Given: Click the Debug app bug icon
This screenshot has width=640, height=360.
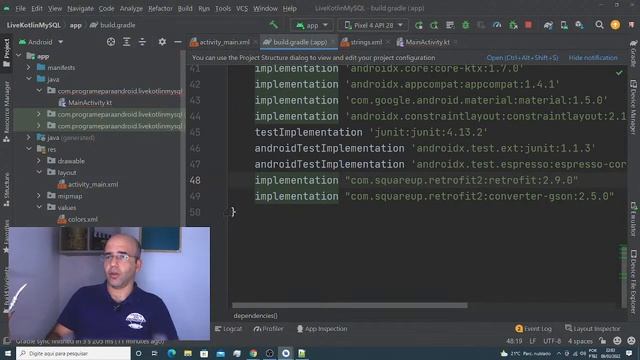Looking at the screenshot, I should pyautogui.click(x=465, y=25).
